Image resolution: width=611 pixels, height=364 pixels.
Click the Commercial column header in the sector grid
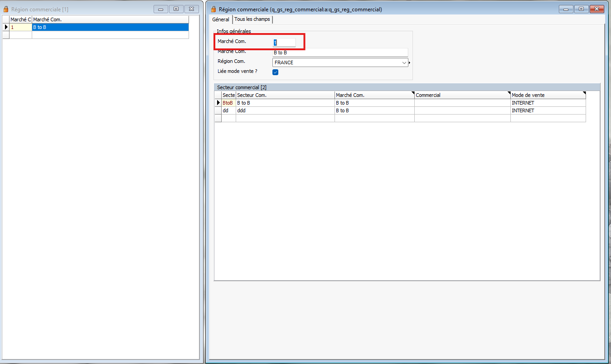[x=461, y=95]
